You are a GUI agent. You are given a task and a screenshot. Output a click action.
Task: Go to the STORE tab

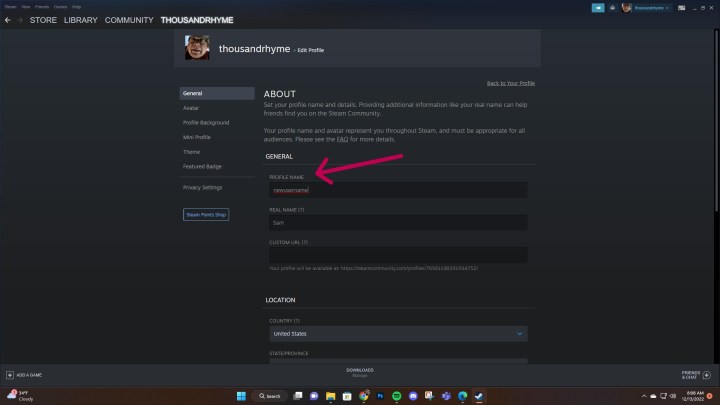[x=43, y=20]
